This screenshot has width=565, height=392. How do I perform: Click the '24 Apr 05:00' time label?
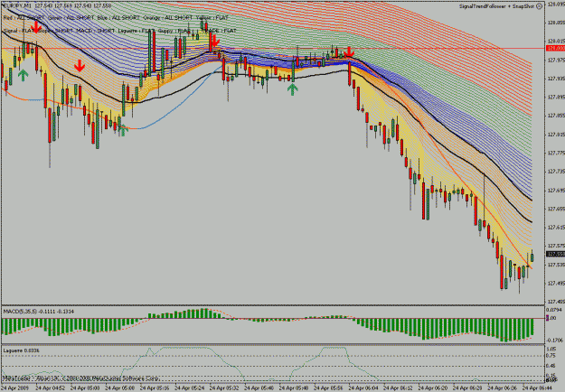(85, 387)
